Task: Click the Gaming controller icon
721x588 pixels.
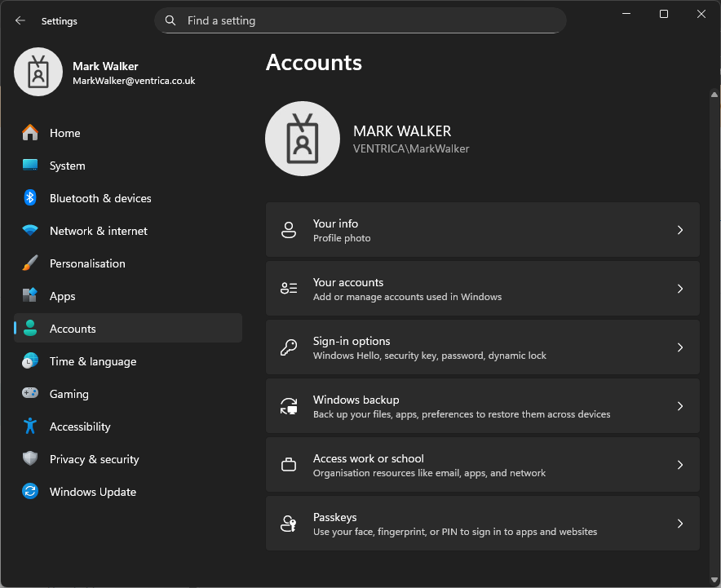Action: coord(30,394)
